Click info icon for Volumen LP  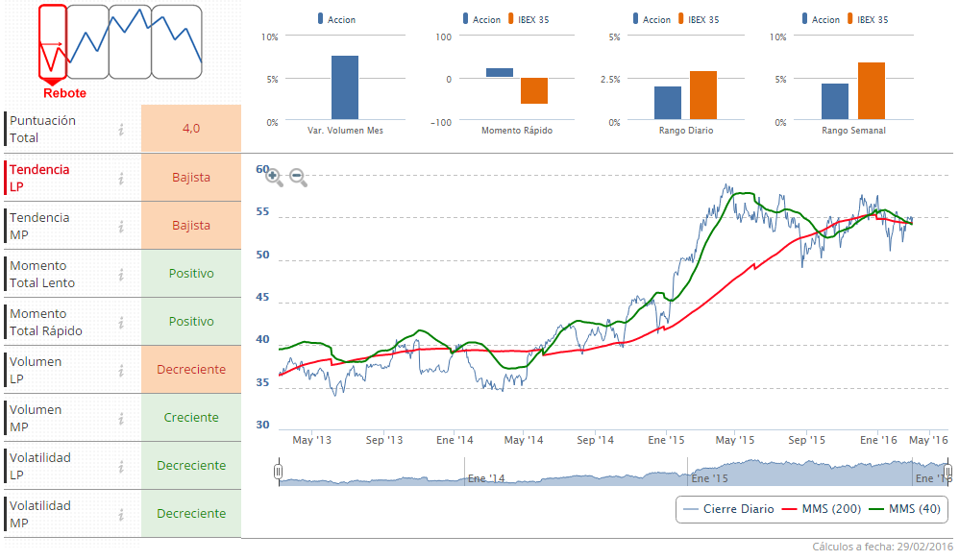point(121,370)
